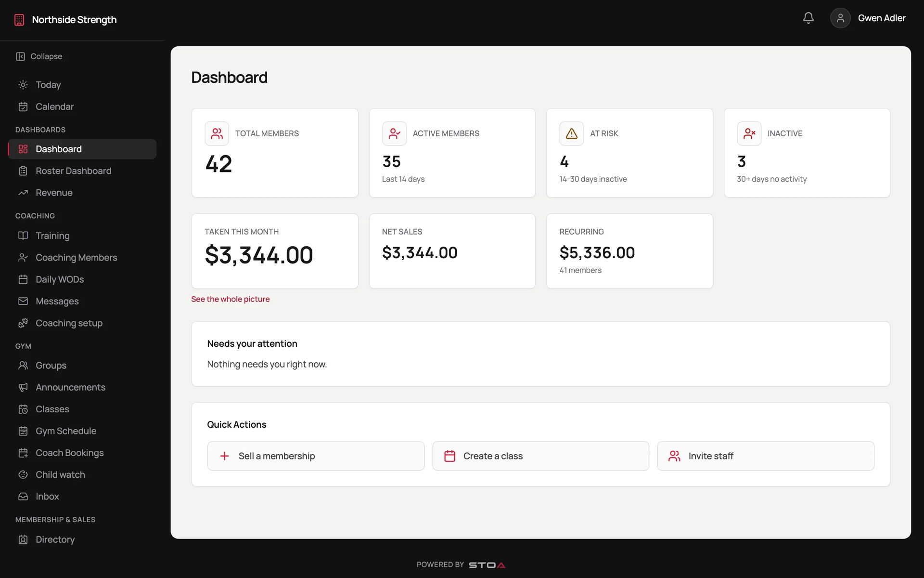Click the Total Members card icon
The width and height of the screenshot is (924, 578).
(217, 133)
